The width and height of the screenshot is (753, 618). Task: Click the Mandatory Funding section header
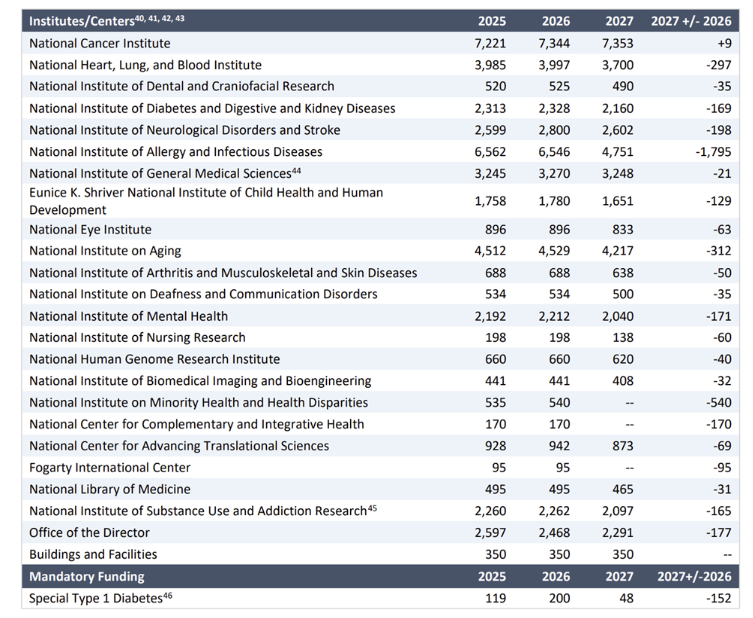(x=87, y=576)
